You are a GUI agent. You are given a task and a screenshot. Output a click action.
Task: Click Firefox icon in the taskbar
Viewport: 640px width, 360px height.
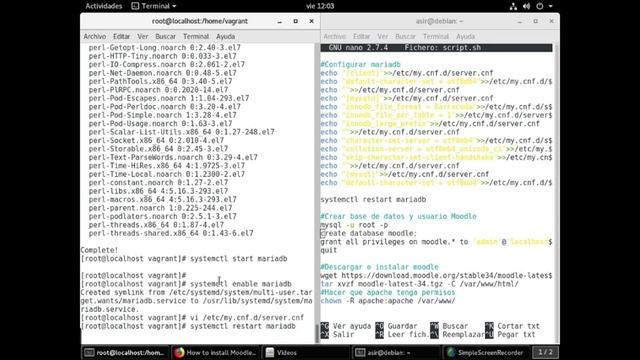pos(179,353)
